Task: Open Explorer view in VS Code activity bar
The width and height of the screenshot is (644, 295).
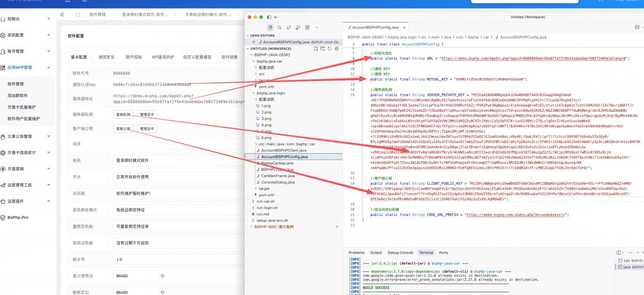Action: tap(270, 27)
